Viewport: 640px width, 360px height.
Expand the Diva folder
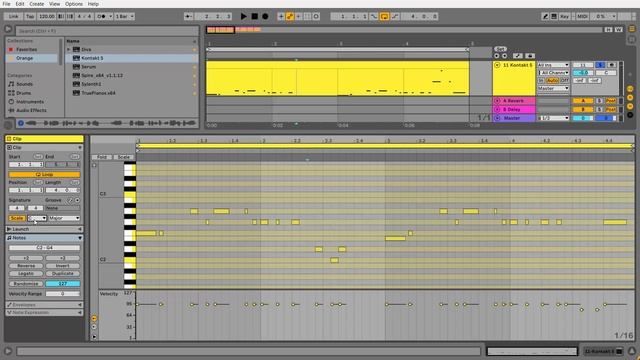click(x=69, y=49)
